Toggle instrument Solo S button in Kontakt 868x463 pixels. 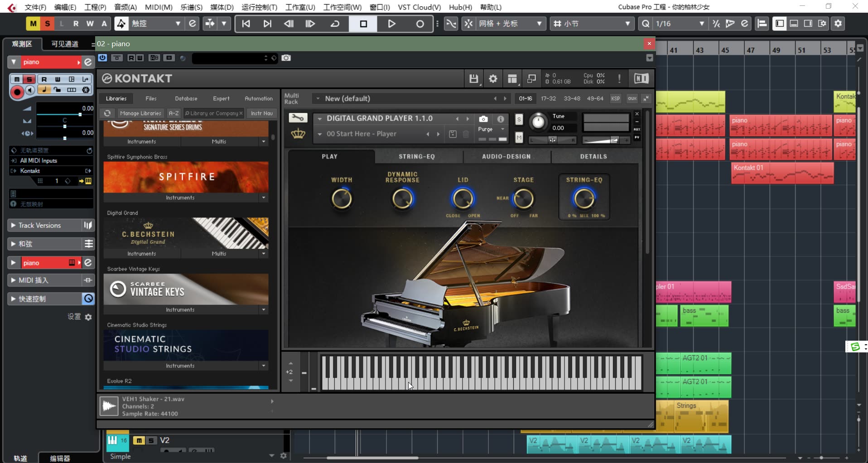tap(519, 120)
